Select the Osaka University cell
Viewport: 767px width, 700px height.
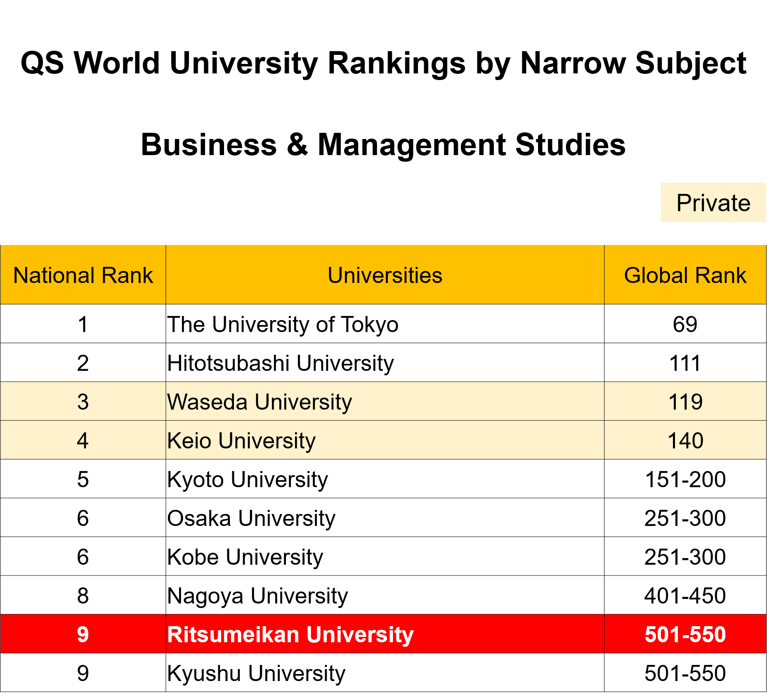pyautogui.click(x=251, y=518)
